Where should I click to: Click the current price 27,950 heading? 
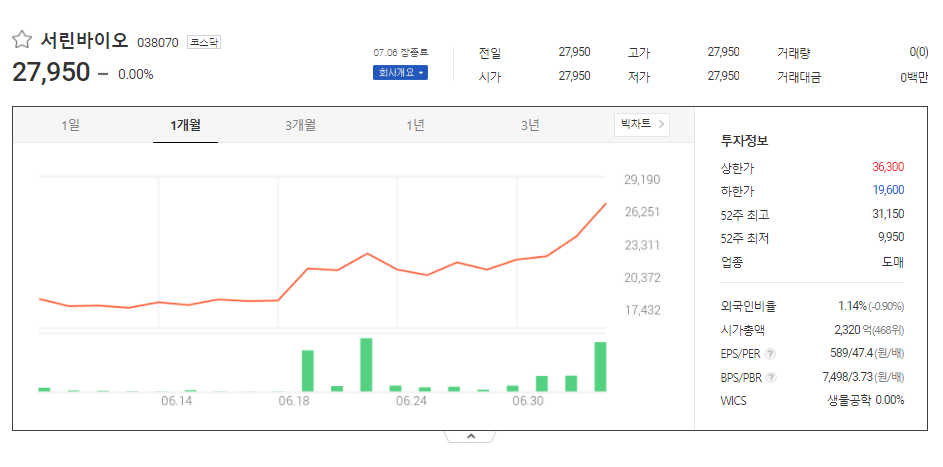coord(51,73)
